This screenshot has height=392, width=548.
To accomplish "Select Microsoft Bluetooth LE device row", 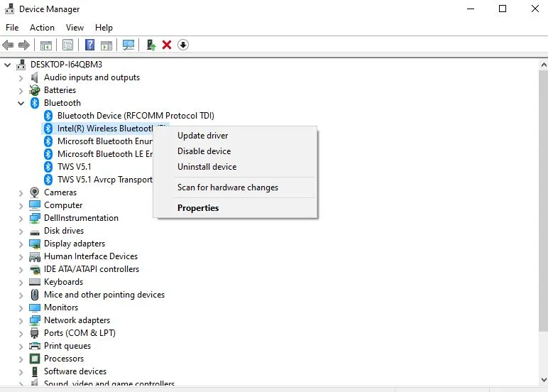I will pyautogui.click(x=105, y=154).
